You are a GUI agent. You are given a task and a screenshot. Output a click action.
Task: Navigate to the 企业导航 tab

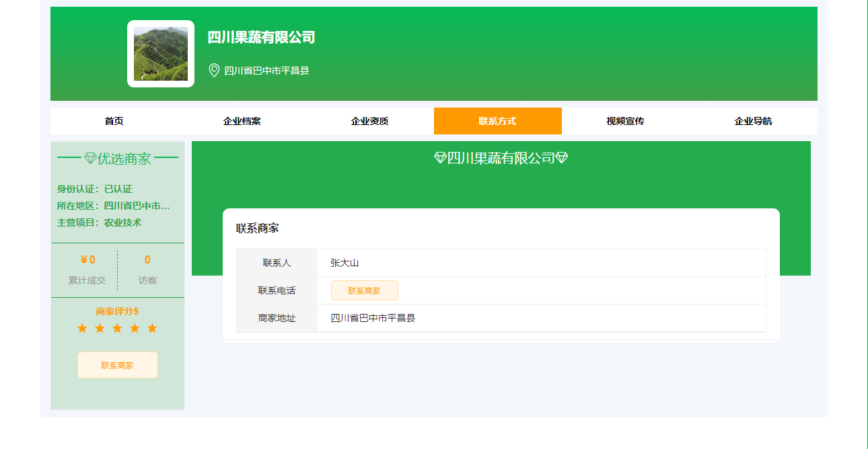[753, 121]
